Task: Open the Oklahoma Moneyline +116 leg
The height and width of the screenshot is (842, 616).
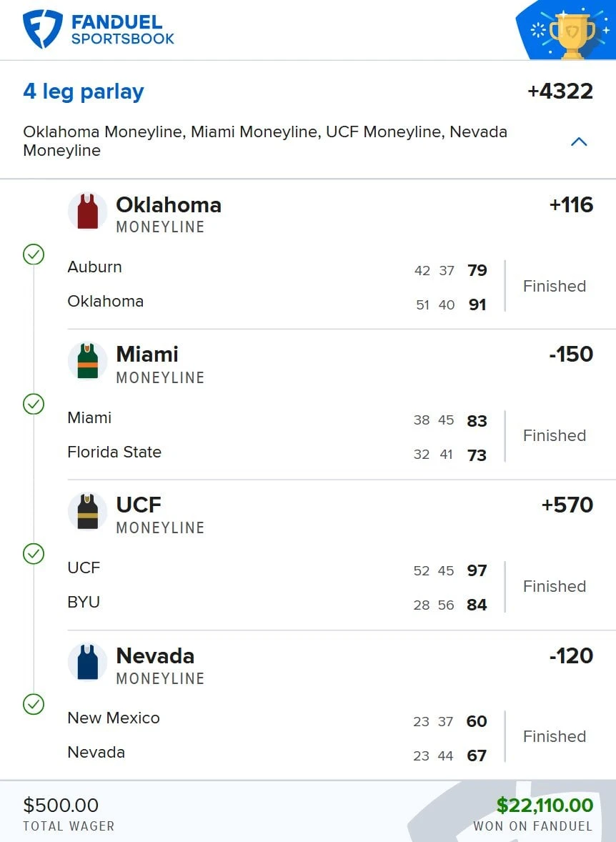Action: [330, 213]
